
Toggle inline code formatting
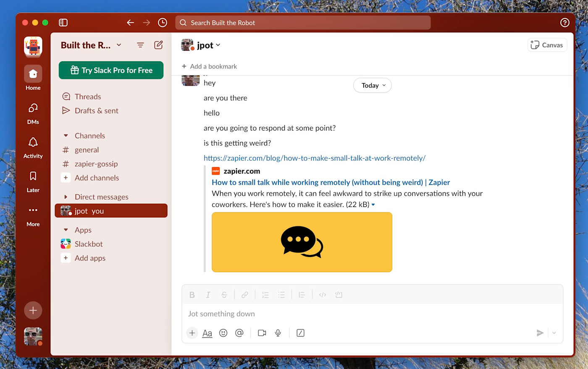tap(323, 295)
